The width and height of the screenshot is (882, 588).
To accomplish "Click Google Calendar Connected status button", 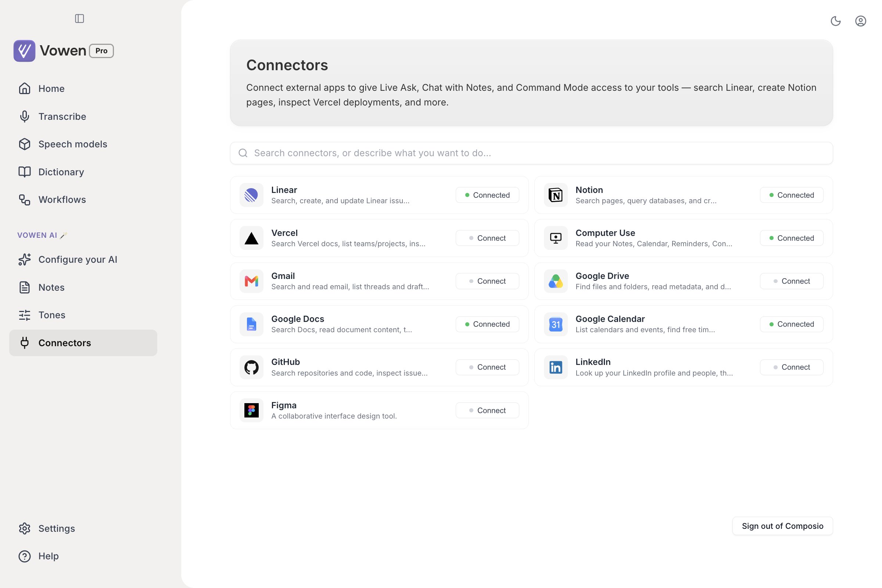I will point(791,325).
